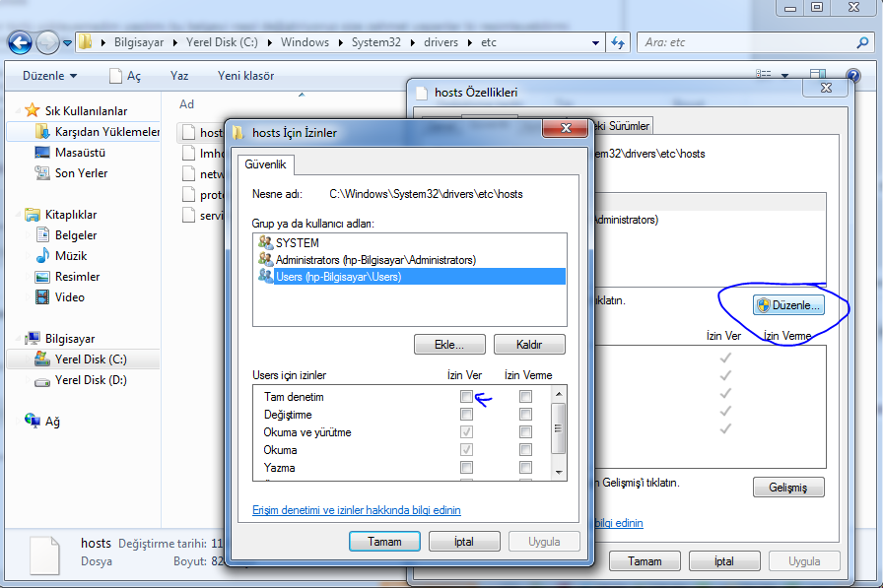883x588 pixels.
Task: Expand arrow after Bilgisayar in breadcrumb
Action: click(175, 42)
